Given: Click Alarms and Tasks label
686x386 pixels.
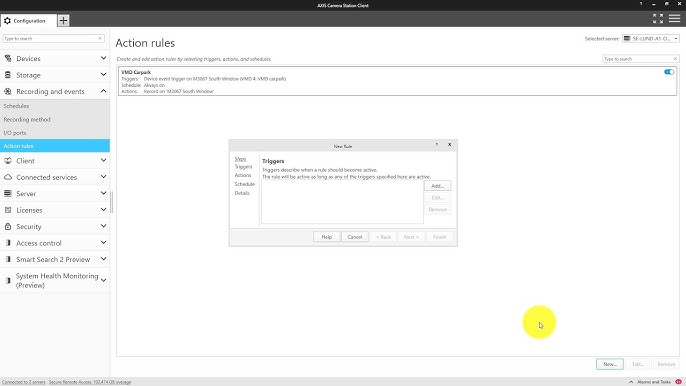Looking at the screenshot, I should pos(654,382).
